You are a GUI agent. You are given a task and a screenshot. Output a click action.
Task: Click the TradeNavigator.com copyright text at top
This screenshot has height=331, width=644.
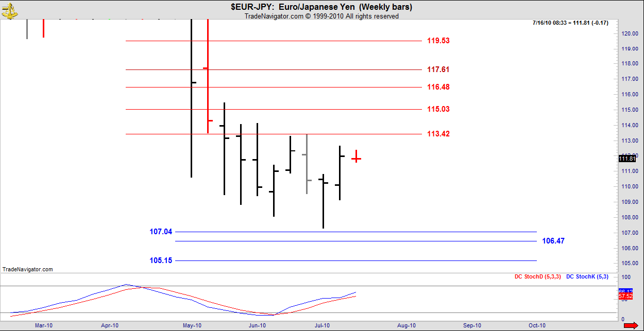coord(321,16)
